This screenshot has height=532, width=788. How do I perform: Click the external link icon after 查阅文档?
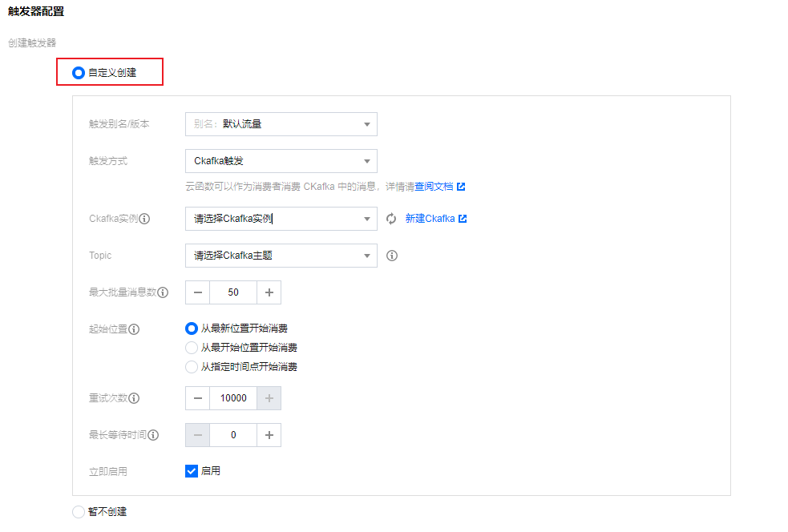point(461,187)
